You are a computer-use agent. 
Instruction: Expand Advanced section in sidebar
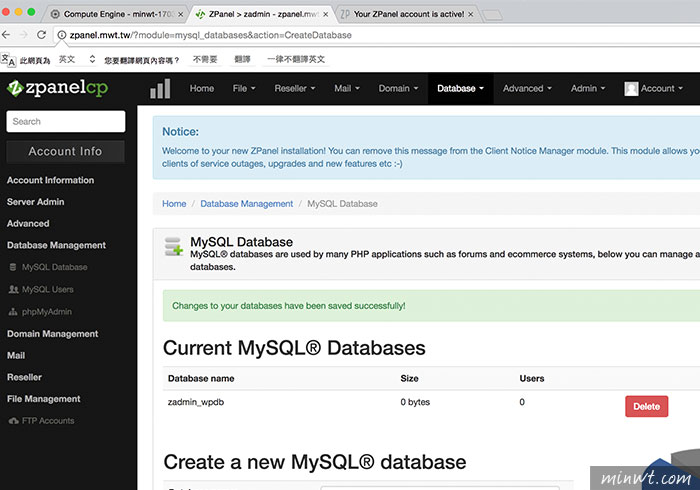point(28,224)
